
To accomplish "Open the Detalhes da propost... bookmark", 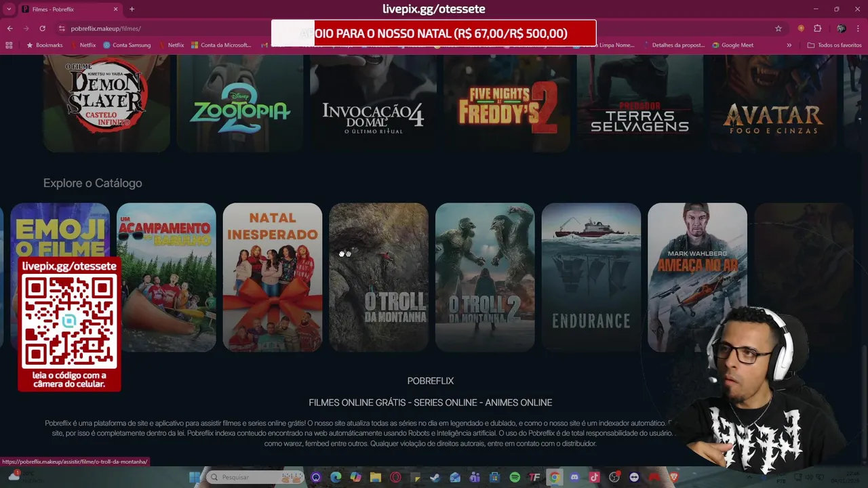I will (674, 45).
